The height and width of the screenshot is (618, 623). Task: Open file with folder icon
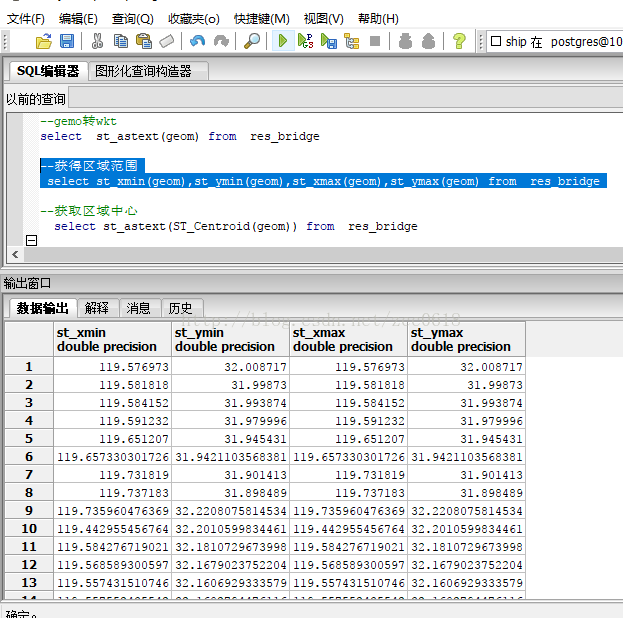pyautogui.click(x=44, y=41)
